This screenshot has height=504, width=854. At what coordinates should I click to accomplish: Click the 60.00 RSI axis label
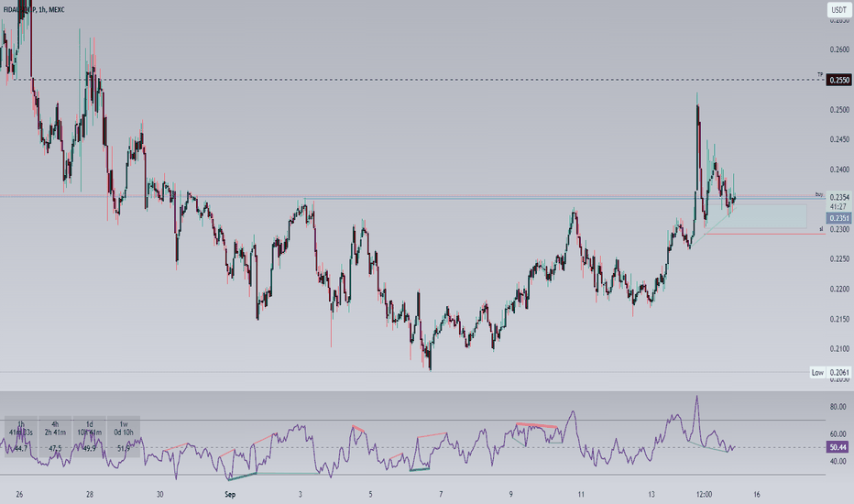(838, 434)
